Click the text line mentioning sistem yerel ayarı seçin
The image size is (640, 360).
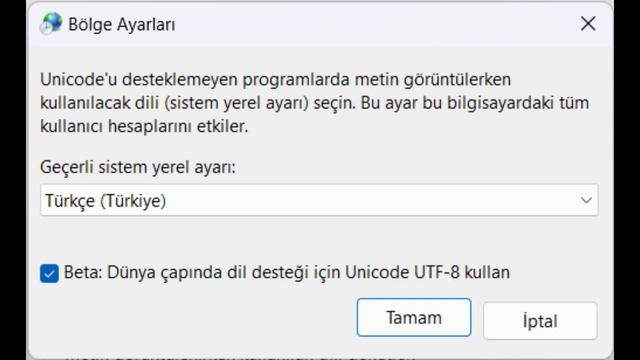[314, 102]
